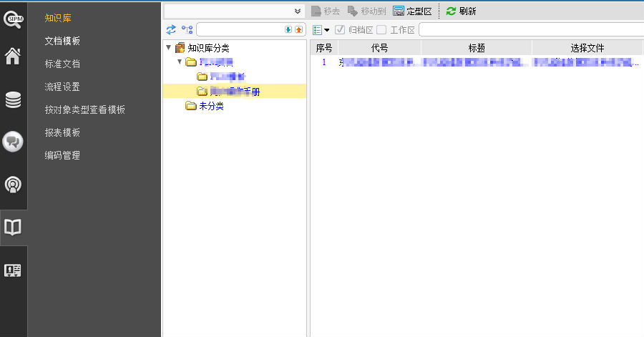This screenshot has height=337, width=644.
Task: Open 编码管理 menu item
Action: coord(62,155)
